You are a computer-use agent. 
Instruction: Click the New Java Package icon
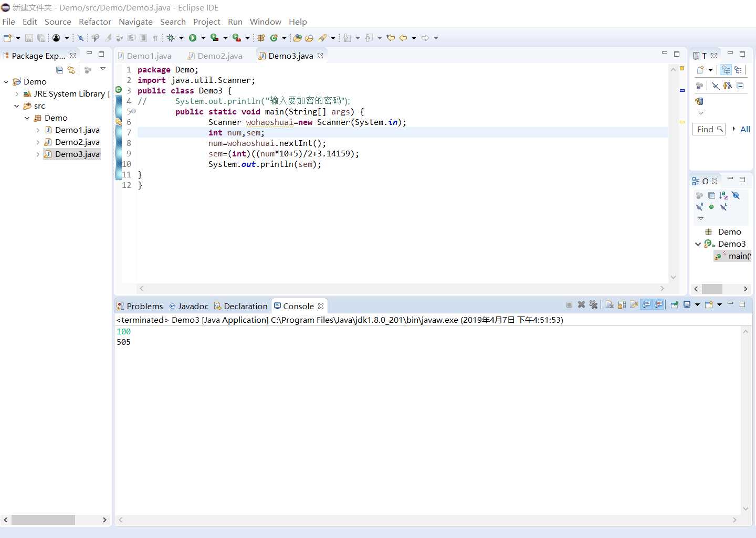(x=261, y=38)
